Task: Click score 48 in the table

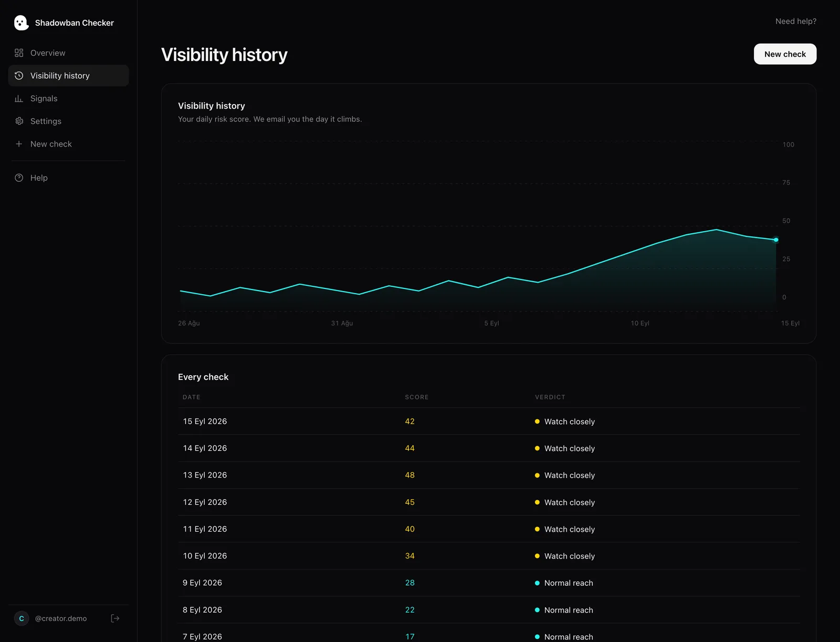Action: (410, 475)
